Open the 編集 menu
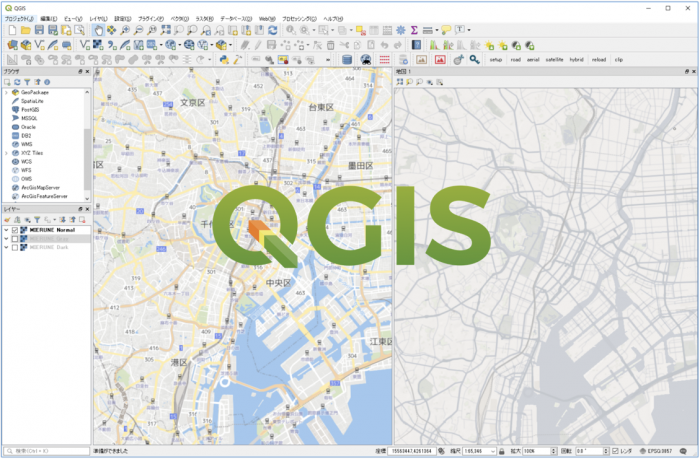This screenshot has height=459, width=700. pyautogui.click(x=49, y=19)
